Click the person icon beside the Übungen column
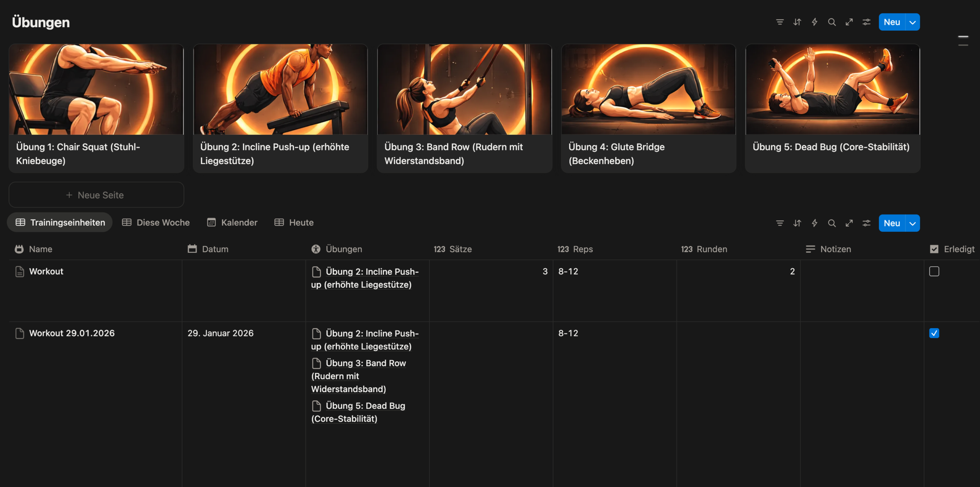980x487 pixels. [315, 249]
